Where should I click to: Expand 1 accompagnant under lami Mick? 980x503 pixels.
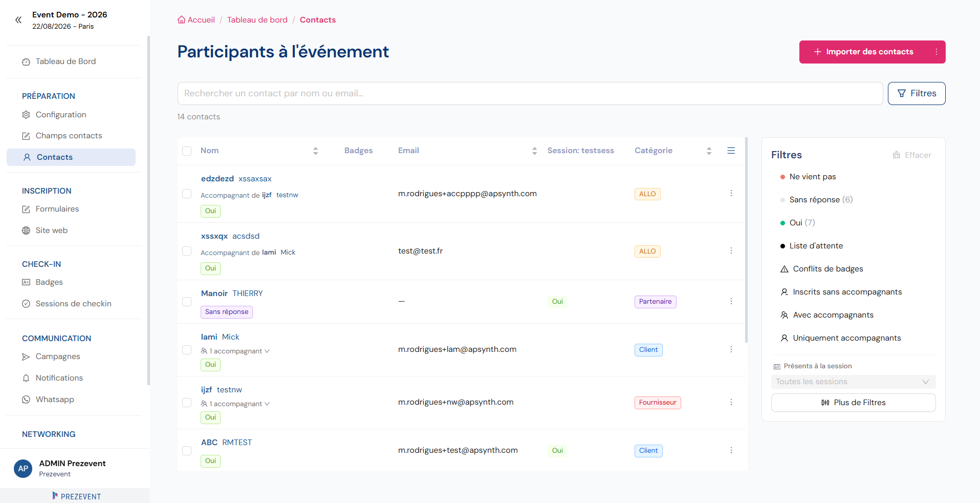235,351
